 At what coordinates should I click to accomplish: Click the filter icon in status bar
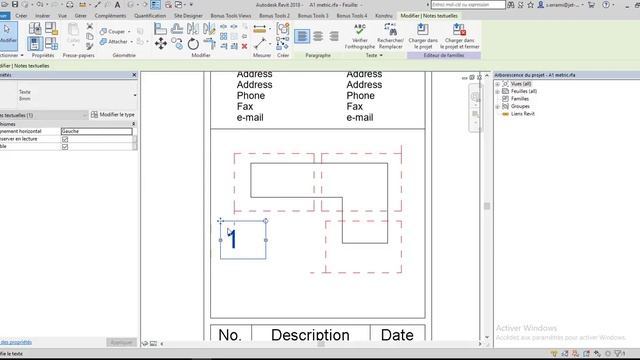pyautogui.click(x=619, y=353)
